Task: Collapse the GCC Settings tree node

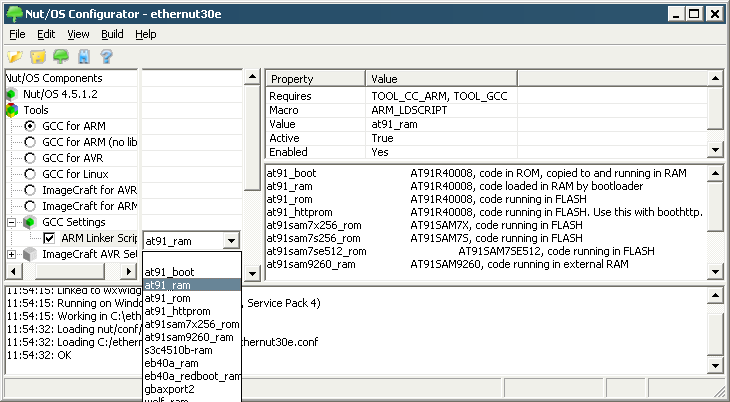Action: [12, 222]
